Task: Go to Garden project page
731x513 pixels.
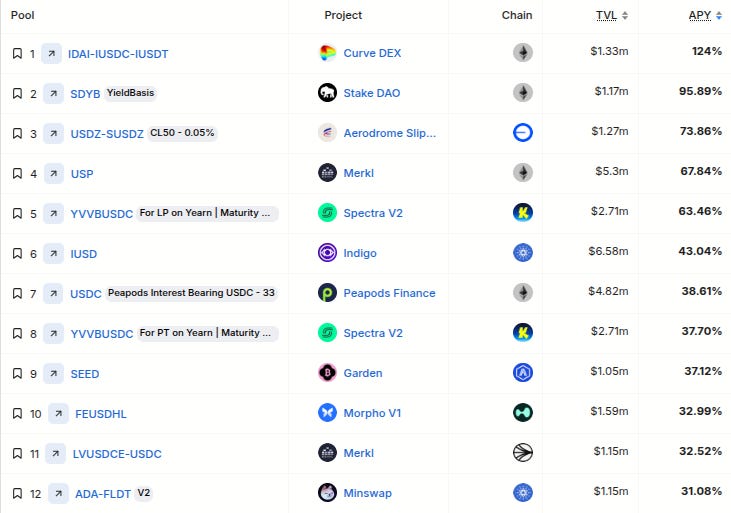Action: click(x=363, y=373)
